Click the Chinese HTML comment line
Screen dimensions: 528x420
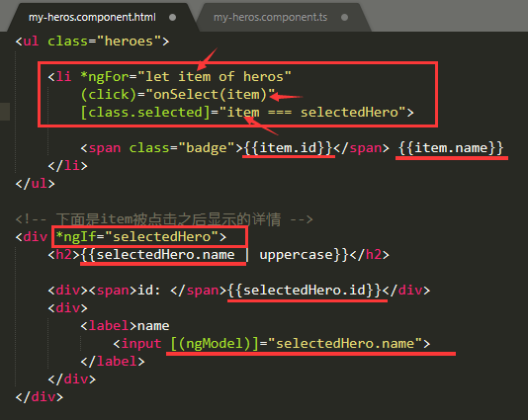[x=164, y=219]
